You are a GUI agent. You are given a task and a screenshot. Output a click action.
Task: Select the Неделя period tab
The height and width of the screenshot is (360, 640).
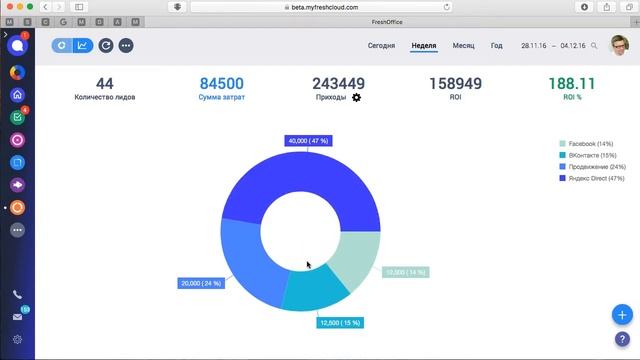pyautogui.click(x=424, y=46)
